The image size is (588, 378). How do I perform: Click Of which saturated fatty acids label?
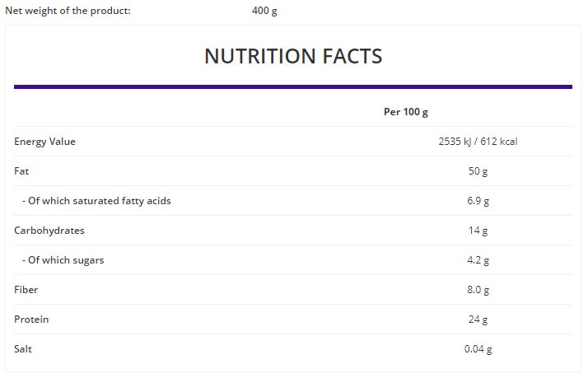[96, 201]
